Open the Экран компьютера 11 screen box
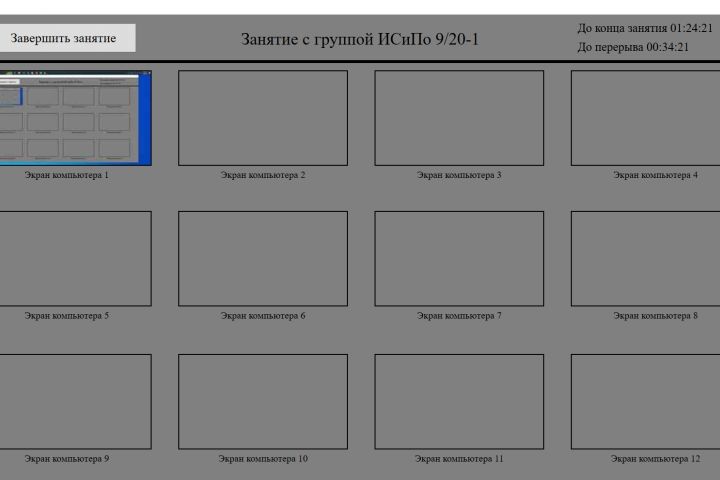Viewport: 720px width, 480px height. (459, 401)
